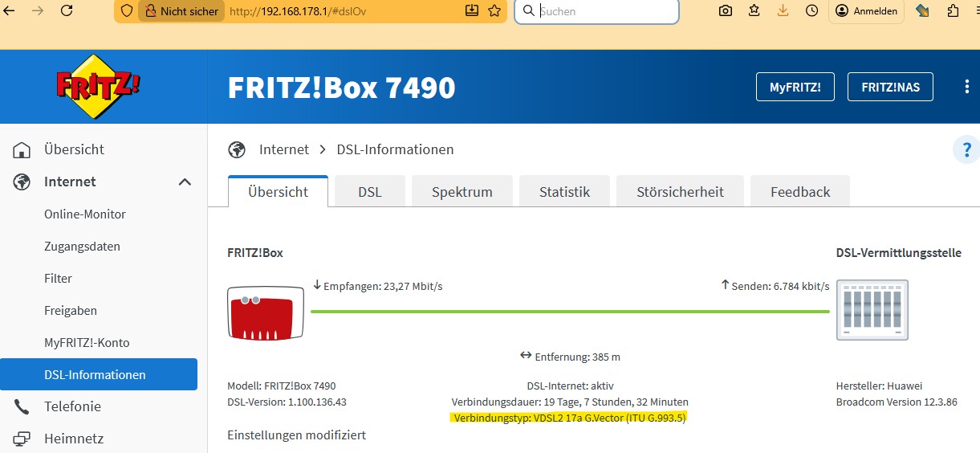Viewport: 980px width, 453px height.
Task: Click the FRITZ!NAS header button
Action: [890, 87]
